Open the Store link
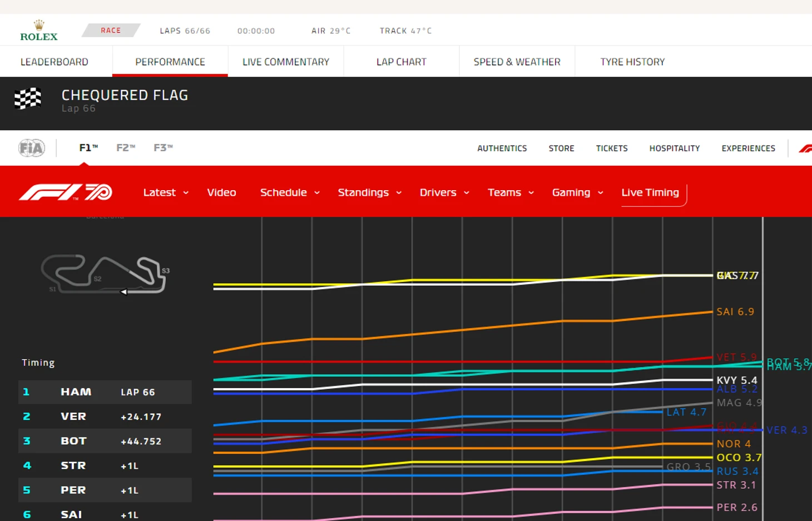This screenshot has height=521, width=812. [x=561, y=148]
